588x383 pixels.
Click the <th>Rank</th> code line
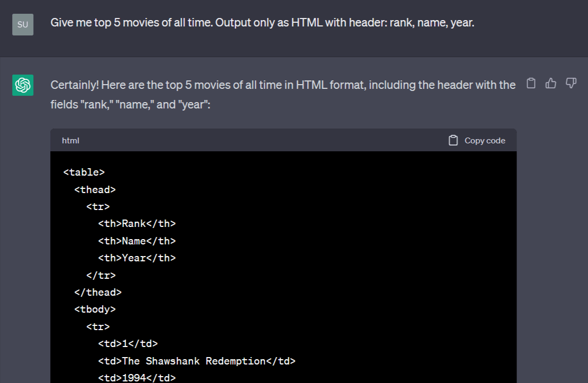click(x=137, y=224)
